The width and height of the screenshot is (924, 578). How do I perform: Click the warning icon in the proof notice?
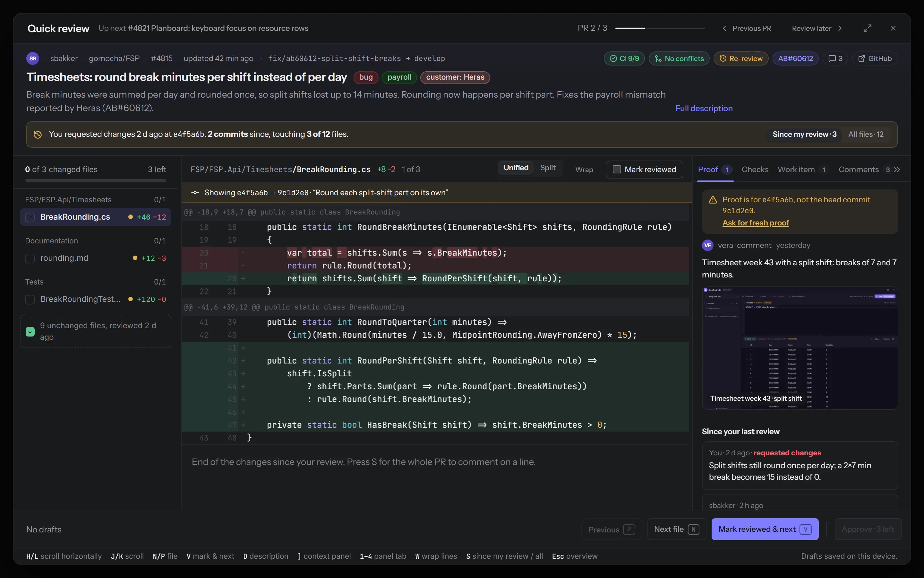713,199
